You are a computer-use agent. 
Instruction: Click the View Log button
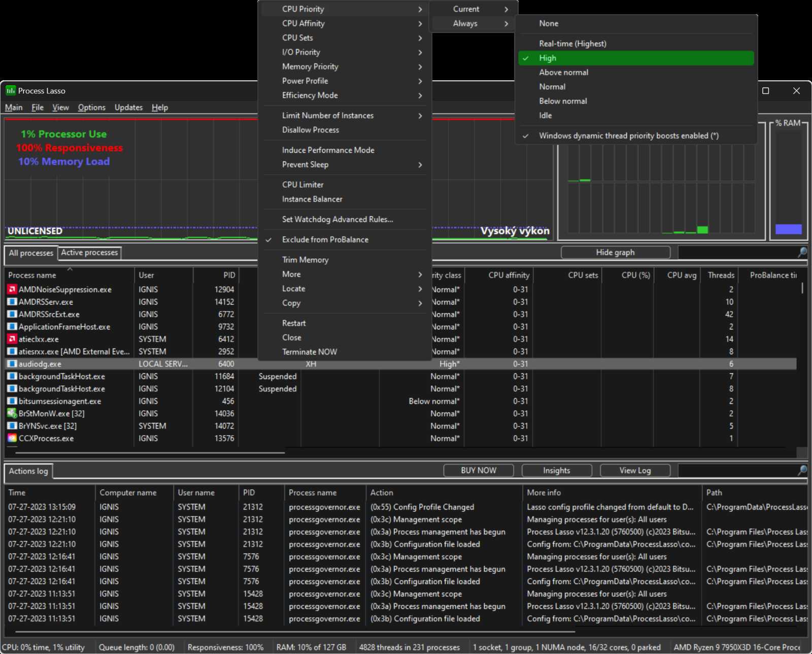coord(635,470)
